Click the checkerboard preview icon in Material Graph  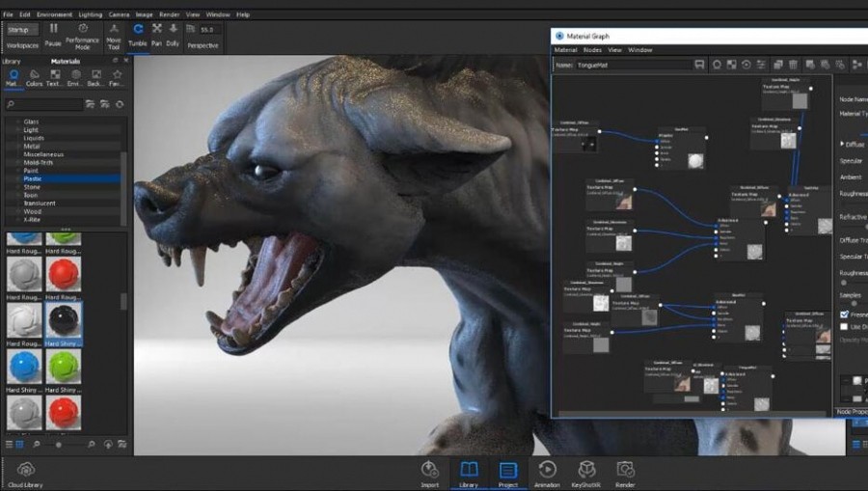click(x=731, y=65)
